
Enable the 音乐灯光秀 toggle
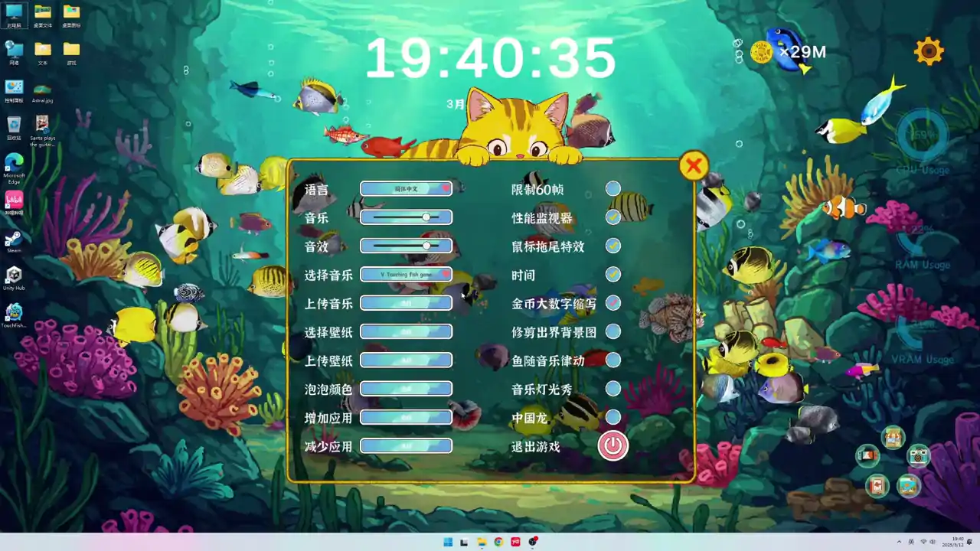tap(612, 389)
